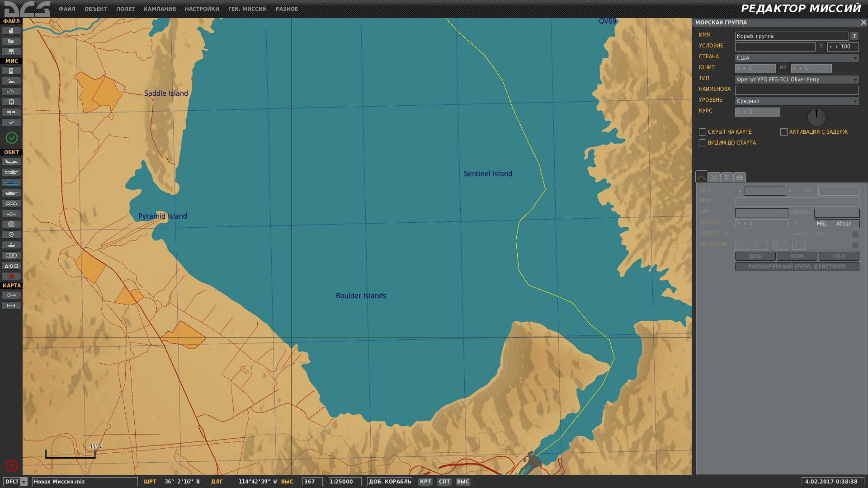Click the ИЗМ edit waypoint button

[797, 256]
